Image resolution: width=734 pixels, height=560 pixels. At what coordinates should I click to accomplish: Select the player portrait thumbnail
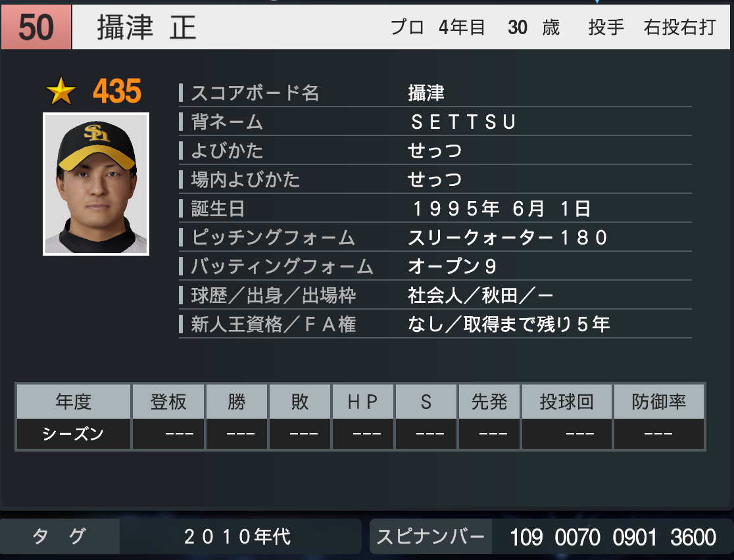click(96, 184)
